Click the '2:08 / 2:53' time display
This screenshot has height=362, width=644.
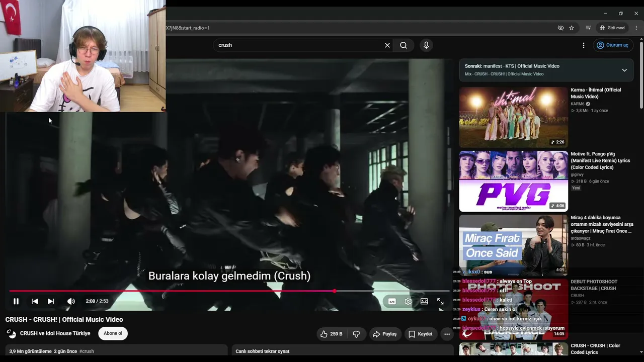click(97, 301)
